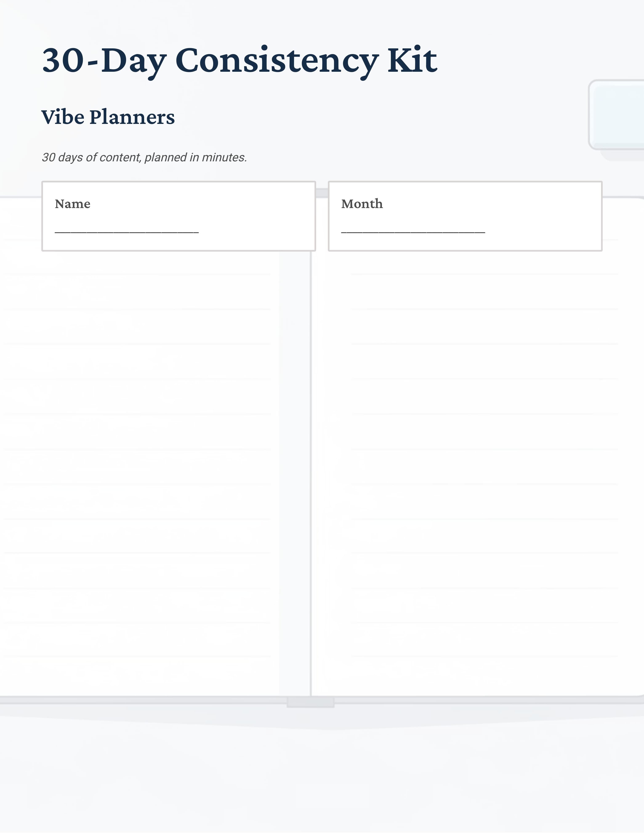Click the notebook's center spine strip

point(294,458)
